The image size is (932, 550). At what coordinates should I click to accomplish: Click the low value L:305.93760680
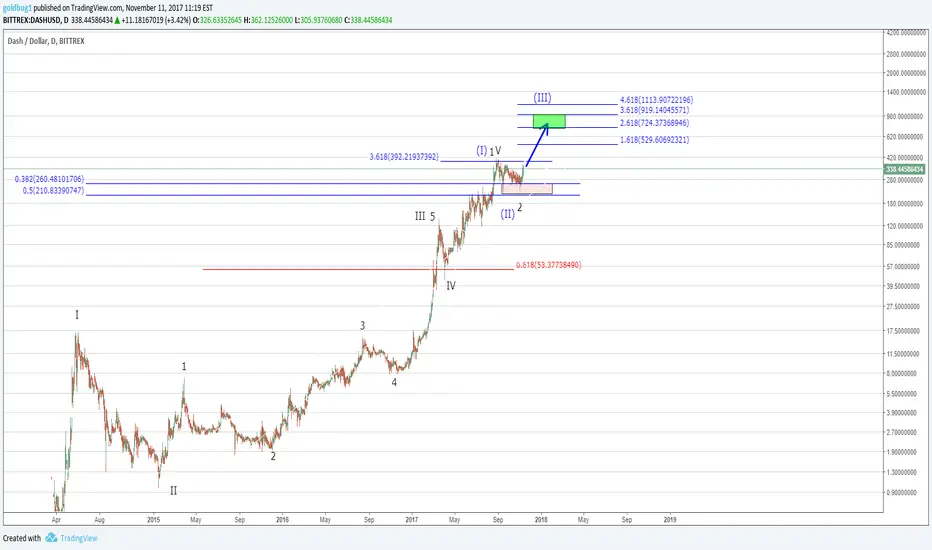click(319, 20)
